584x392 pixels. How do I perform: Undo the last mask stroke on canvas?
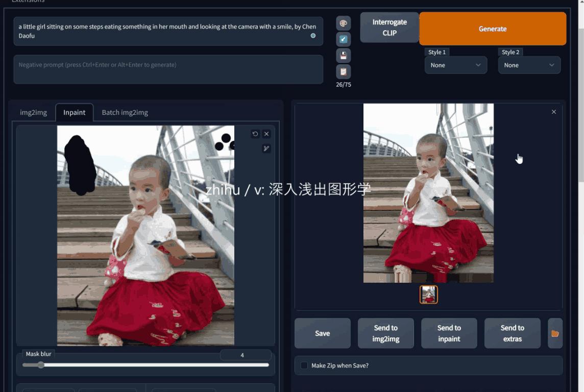(255, 134)
